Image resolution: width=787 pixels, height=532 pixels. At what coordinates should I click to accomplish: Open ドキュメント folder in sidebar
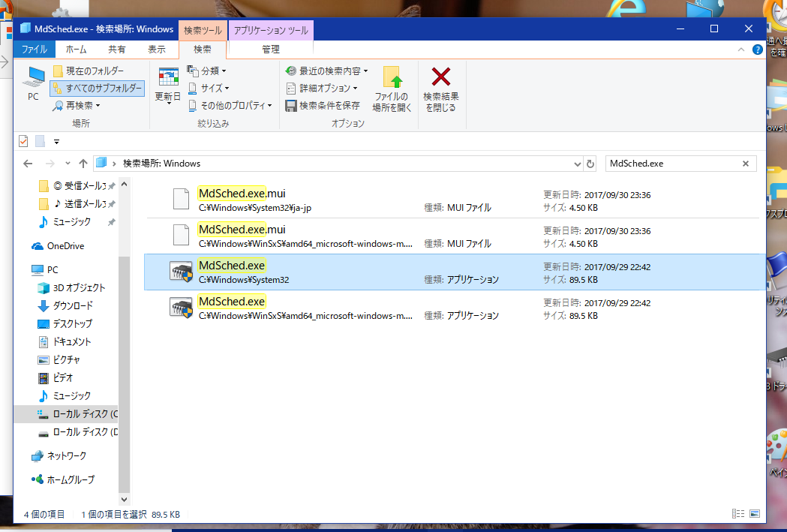click(65, 342)
